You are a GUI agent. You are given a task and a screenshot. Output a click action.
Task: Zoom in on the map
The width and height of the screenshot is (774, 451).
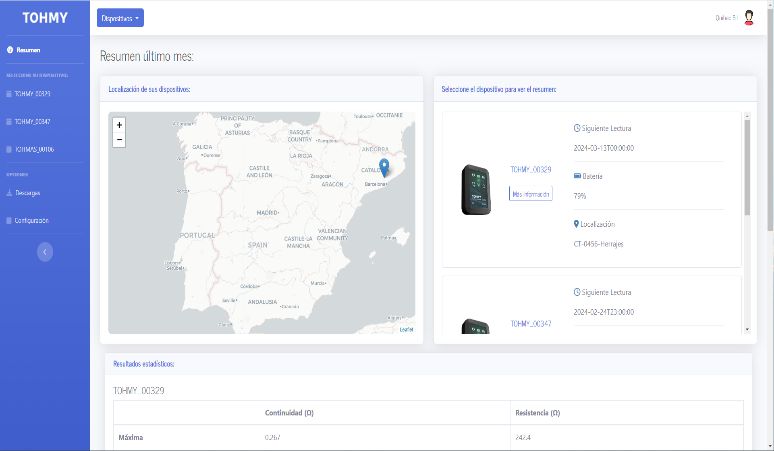point(119,125)
